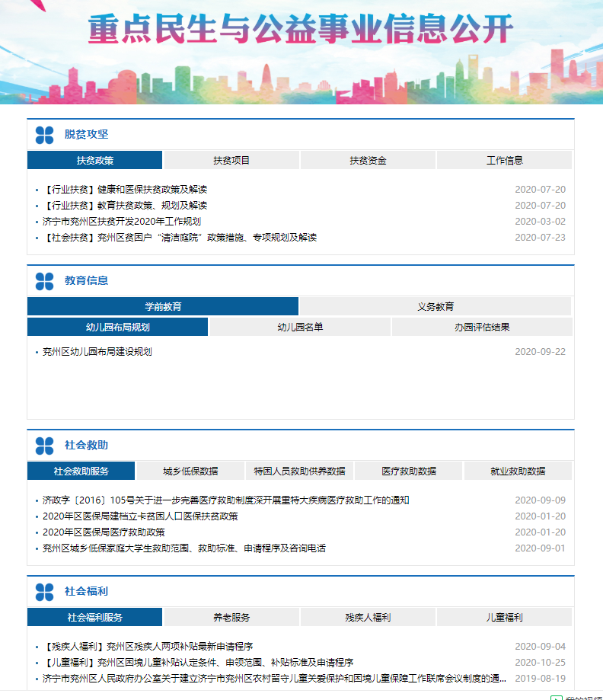Click the clover icon beside 教育信息
603x700 pixels.
coord(44,281)
